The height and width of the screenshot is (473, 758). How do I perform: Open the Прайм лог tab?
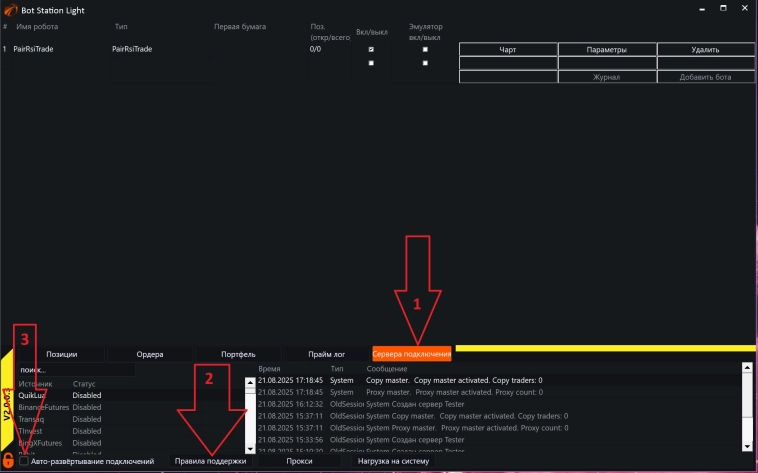(325, 353)
